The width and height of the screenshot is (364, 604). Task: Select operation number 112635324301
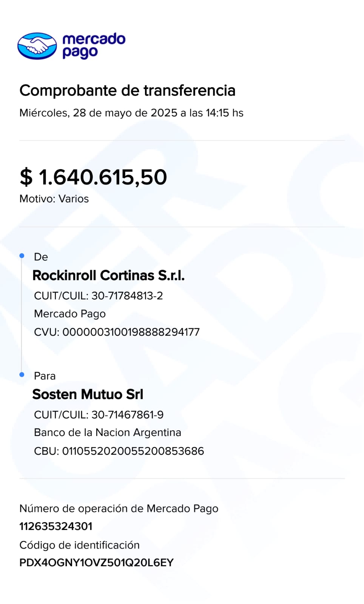56,526
